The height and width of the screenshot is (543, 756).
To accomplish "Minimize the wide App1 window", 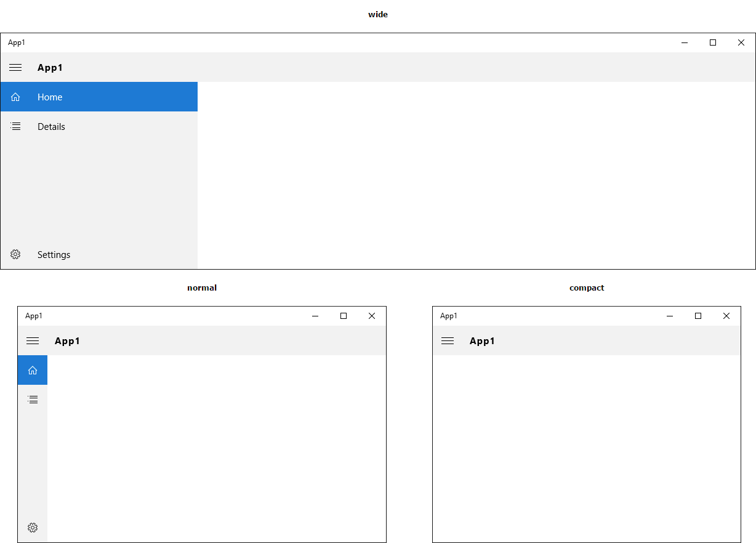I will click(685, 42).
